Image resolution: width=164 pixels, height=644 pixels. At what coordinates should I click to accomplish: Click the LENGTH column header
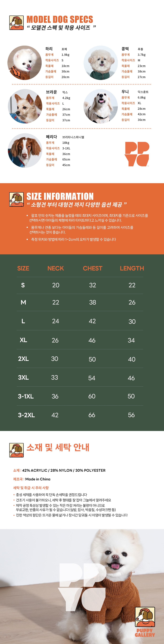click(x=132, y=268)
